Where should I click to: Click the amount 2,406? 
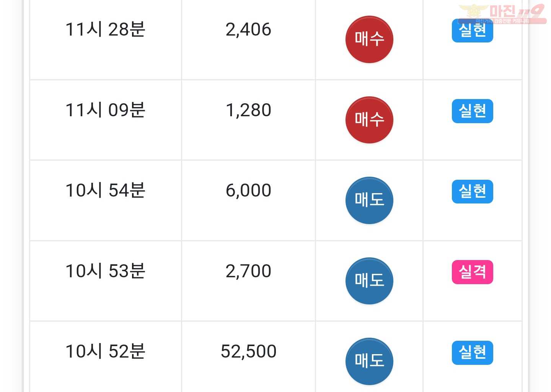248,30
